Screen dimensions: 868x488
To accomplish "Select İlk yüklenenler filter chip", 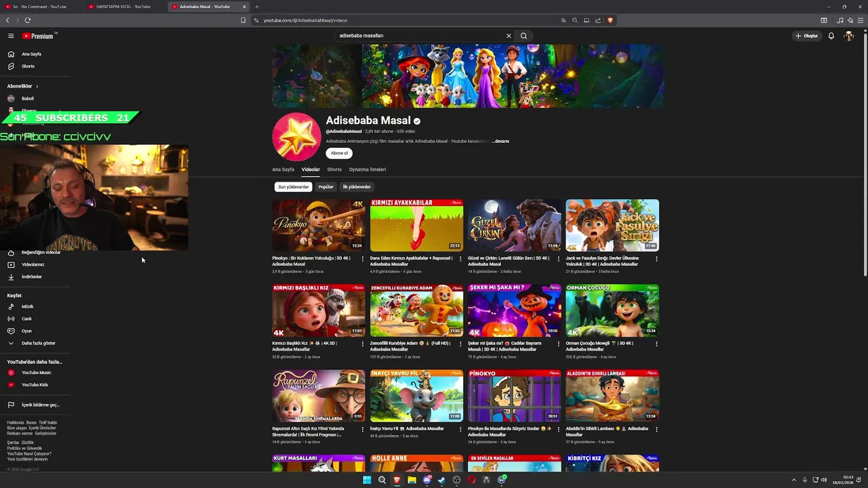I will tap(357, 187).
